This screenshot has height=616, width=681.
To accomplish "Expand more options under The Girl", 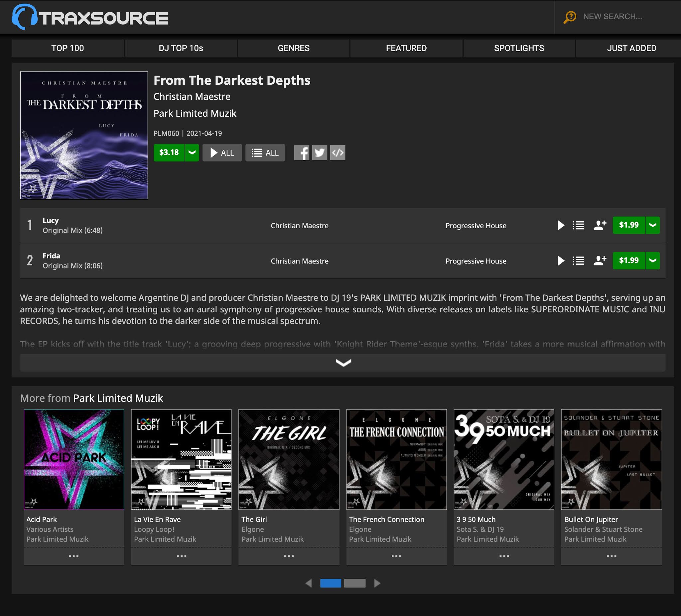I will click(x=289, y=556).
